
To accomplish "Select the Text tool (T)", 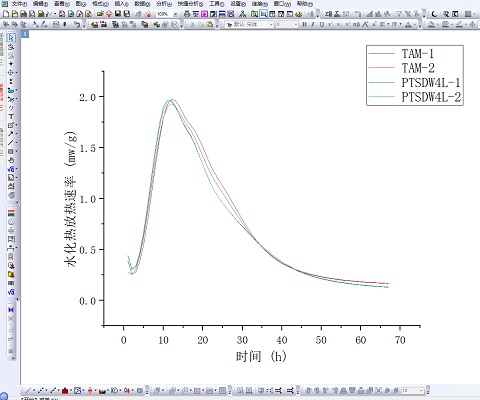I will 11,116.
